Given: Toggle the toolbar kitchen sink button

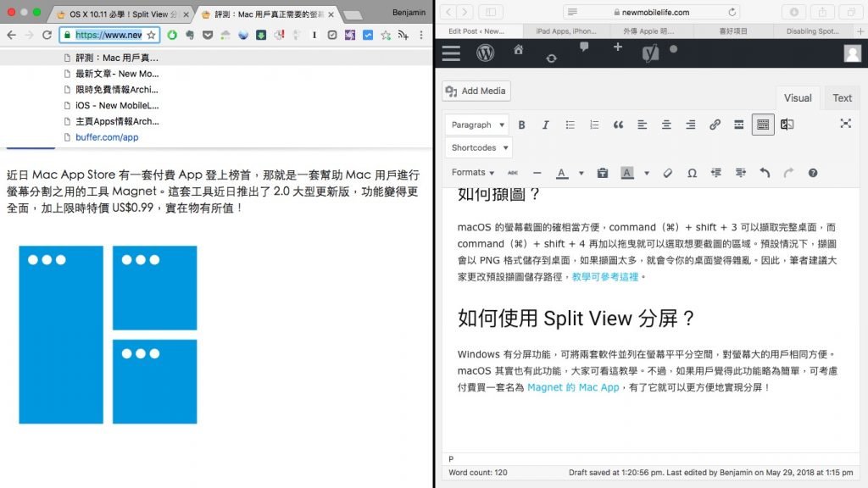Looking at the screenshot, I should (763, 125).
